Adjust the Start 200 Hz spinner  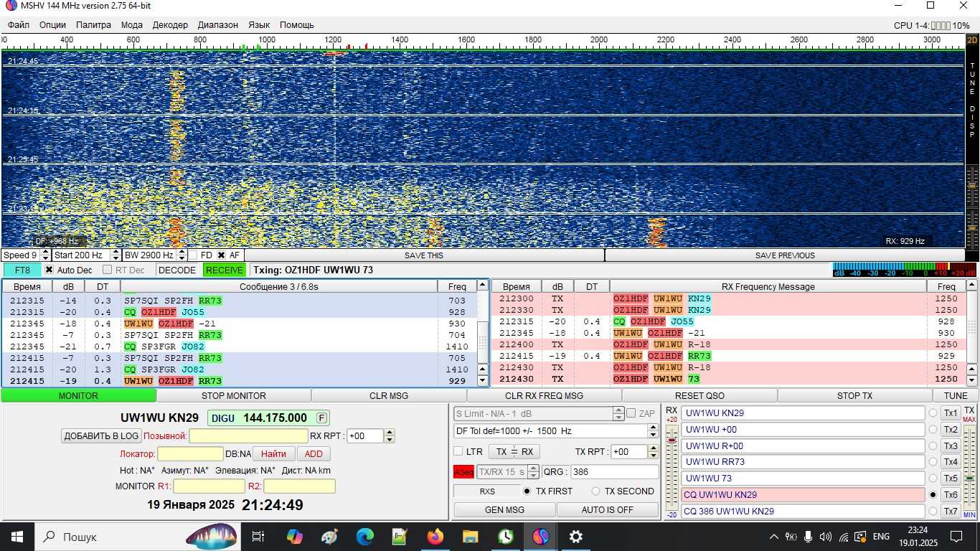pyautogui.click(x=116, y=255)
